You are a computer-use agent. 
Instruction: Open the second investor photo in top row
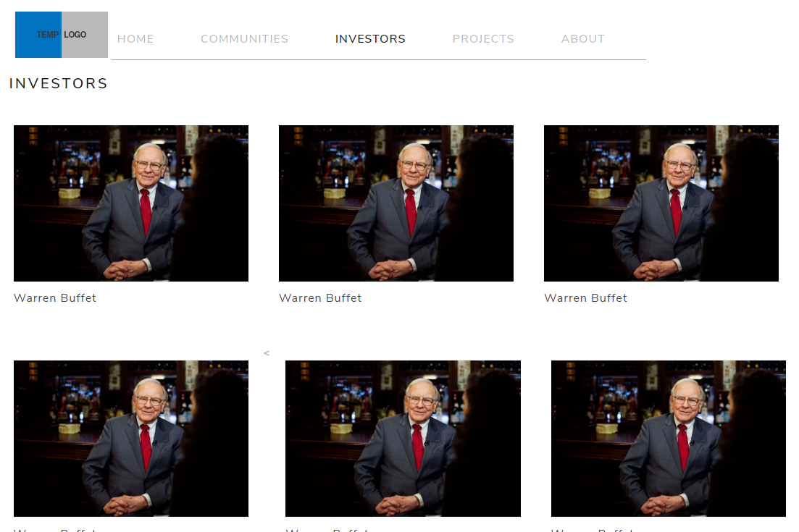[x=396, y=203]
